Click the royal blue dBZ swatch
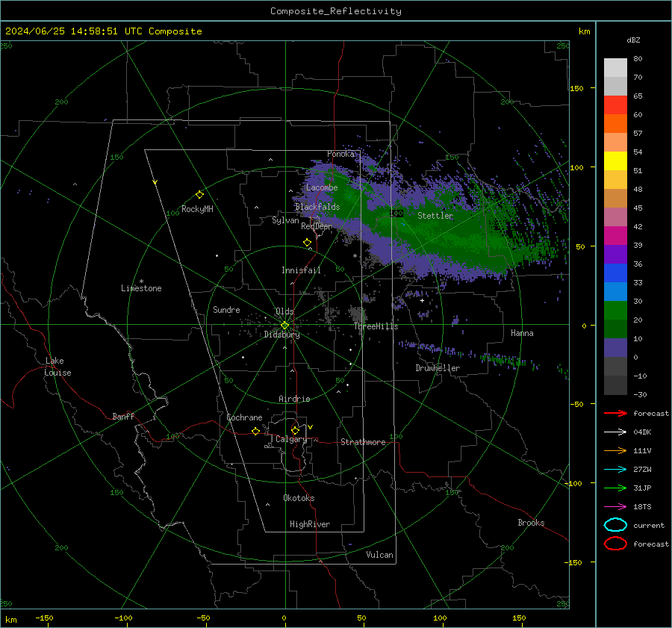 click(615, 273)
